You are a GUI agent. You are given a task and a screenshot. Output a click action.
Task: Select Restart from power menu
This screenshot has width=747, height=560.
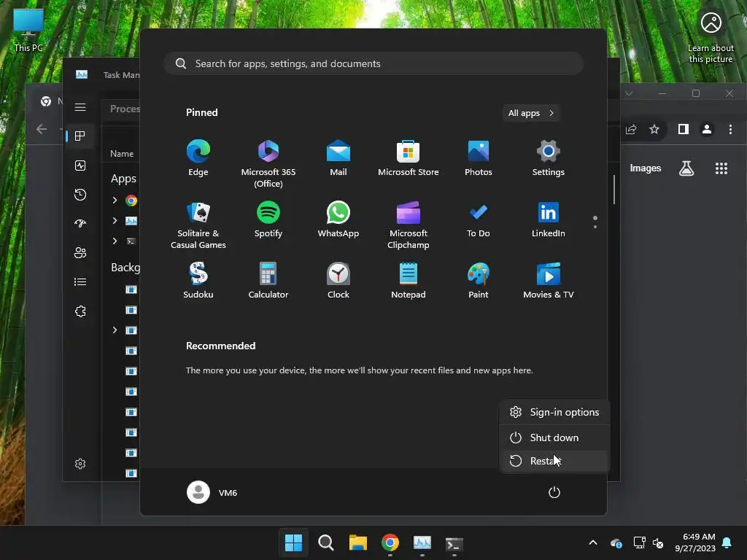(x=554, y=461)
